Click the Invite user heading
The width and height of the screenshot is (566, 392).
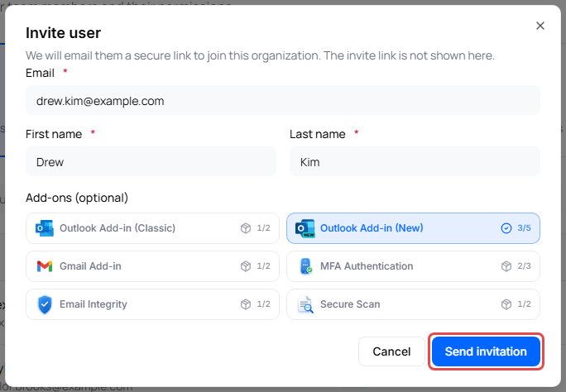63,33
